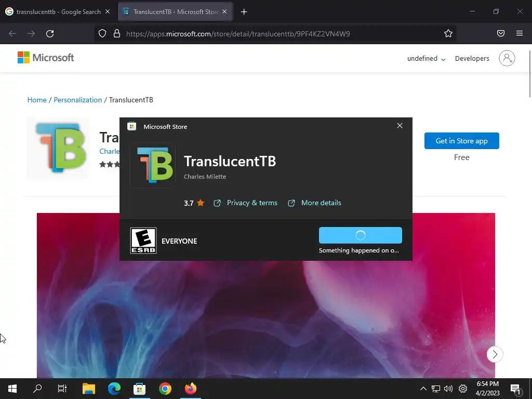Screen dimensions: 532x399
Task: Open a new tab with the plus button
Action: 244,12
